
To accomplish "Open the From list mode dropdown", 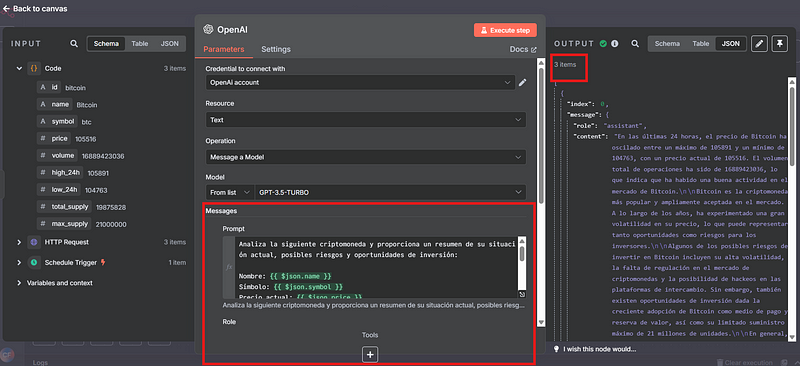I will point(230,192).
